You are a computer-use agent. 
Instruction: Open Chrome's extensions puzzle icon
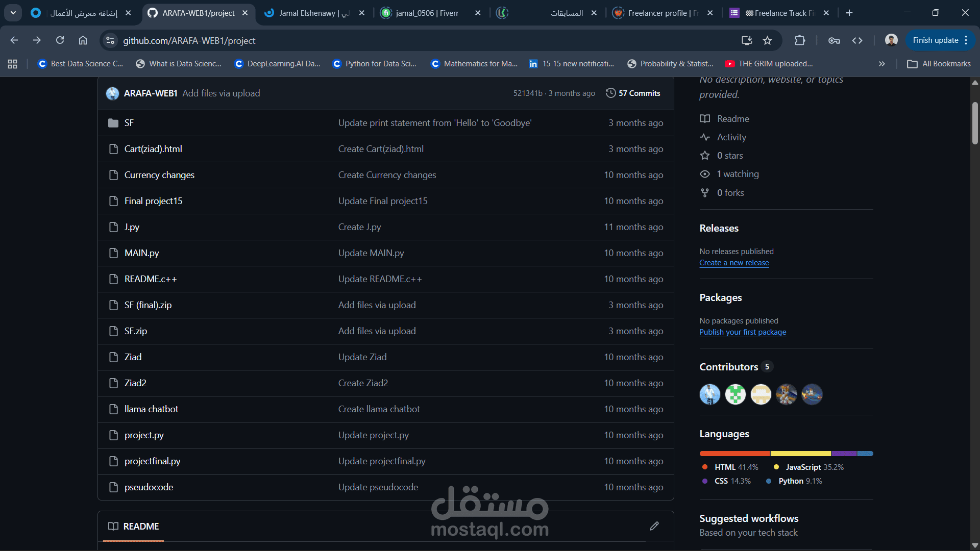[x=800, y=40]
